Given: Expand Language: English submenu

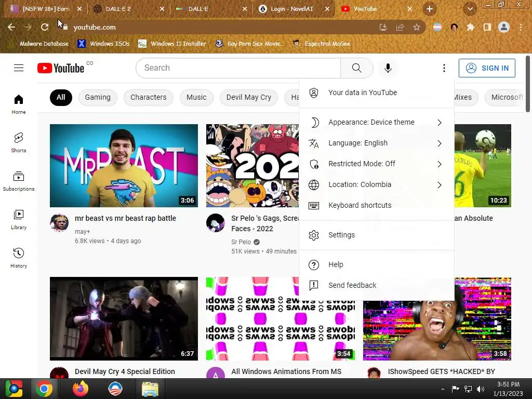Looking at the screenshot, I should point(377,143).
